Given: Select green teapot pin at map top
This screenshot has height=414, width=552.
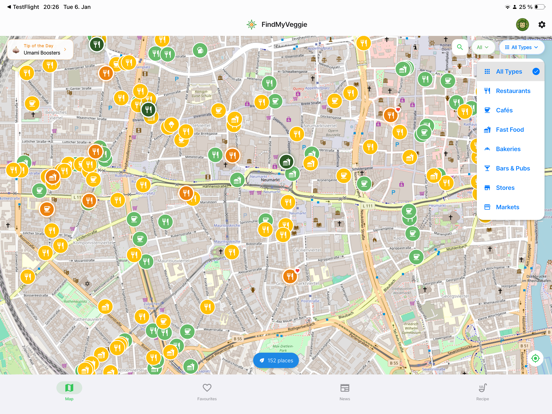Looking at the screenshot, I should pos(200,50).
